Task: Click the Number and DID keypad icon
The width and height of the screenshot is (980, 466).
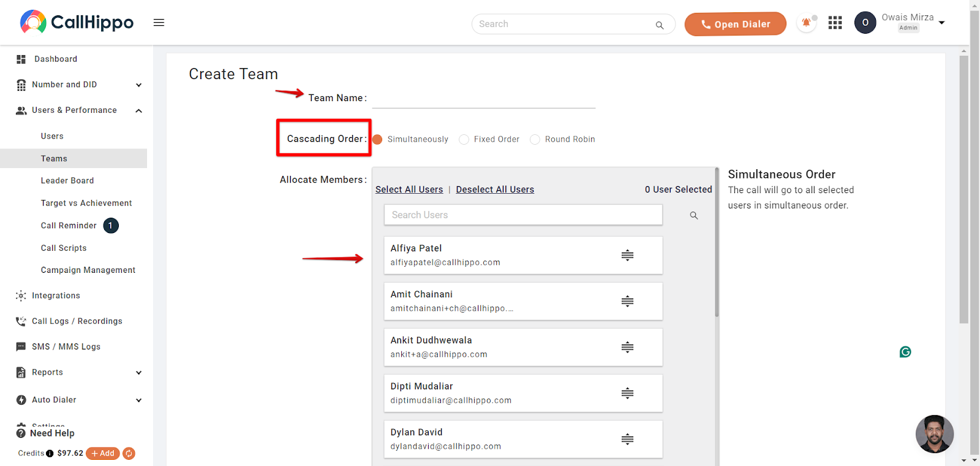Action: [x=21, y=85]
